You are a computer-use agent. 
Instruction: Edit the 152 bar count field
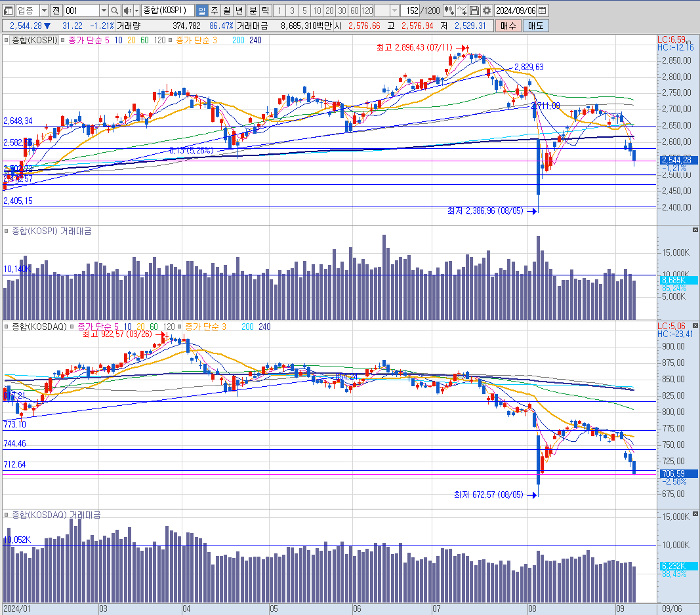click(x=410, y=10)
